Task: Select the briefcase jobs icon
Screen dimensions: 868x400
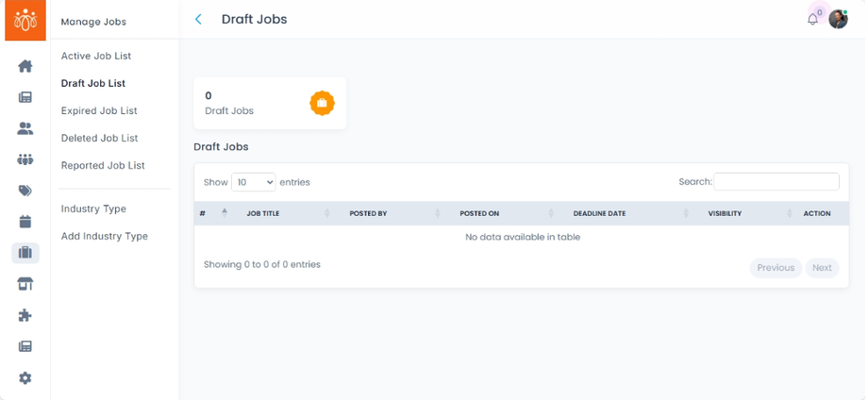Action: [25, 253]
